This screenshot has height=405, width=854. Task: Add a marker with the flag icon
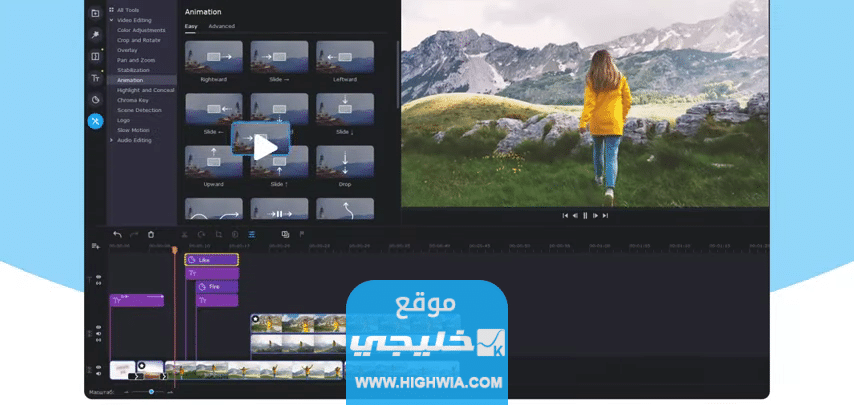point(302,235)
